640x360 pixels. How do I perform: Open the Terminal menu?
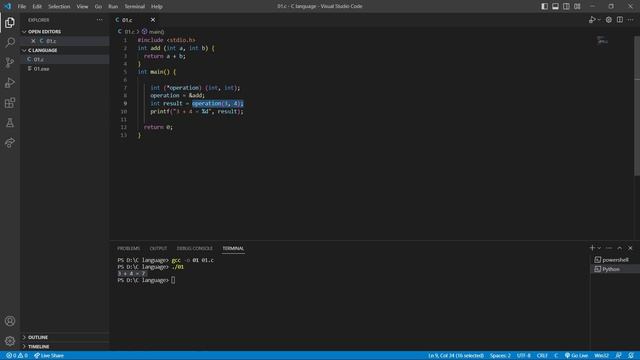pos(134,6)
